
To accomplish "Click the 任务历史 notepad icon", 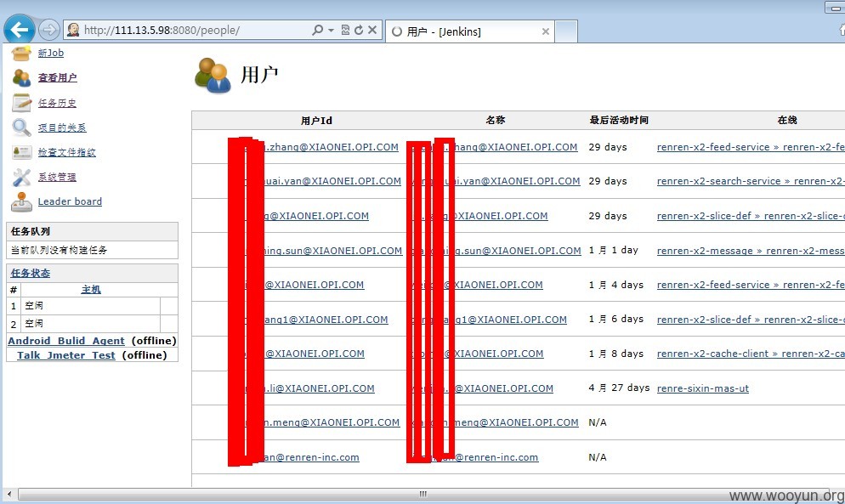I will coord(21,103).
